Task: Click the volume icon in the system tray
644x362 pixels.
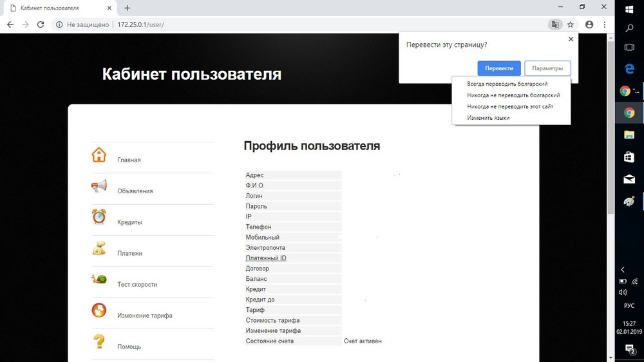Action: click(623, 292)
